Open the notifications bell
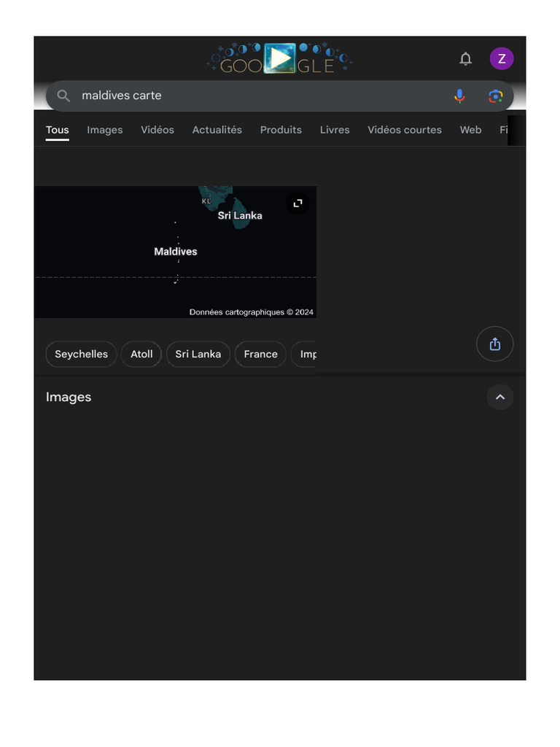The width and height of the screenshot is (560, 747). click(x=465, y=58)
